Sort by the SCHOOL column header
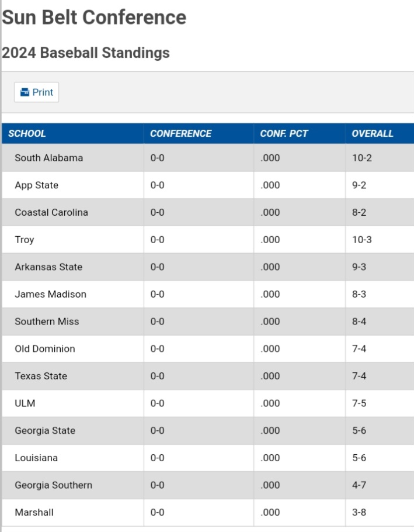The image size is (414, 532). tap(27, 133)
